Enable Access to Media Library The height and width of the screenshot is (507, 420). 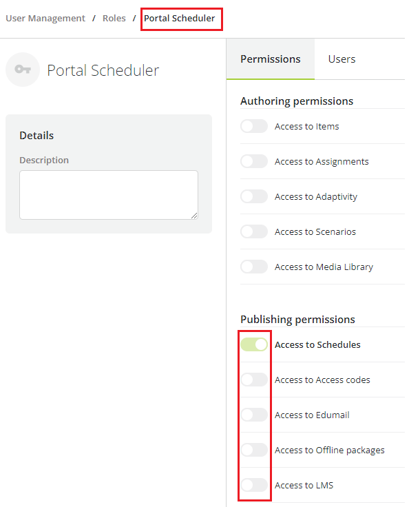(x=254, y=267)
